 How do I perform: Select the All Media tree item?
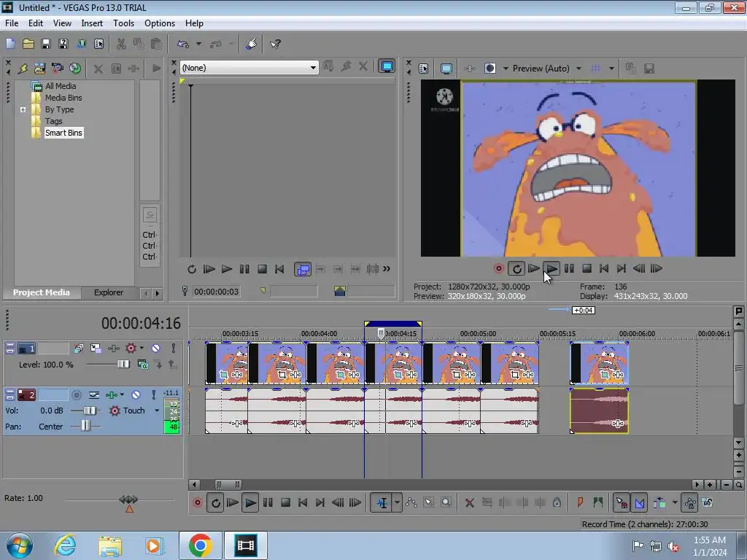[x=61, y=86]
